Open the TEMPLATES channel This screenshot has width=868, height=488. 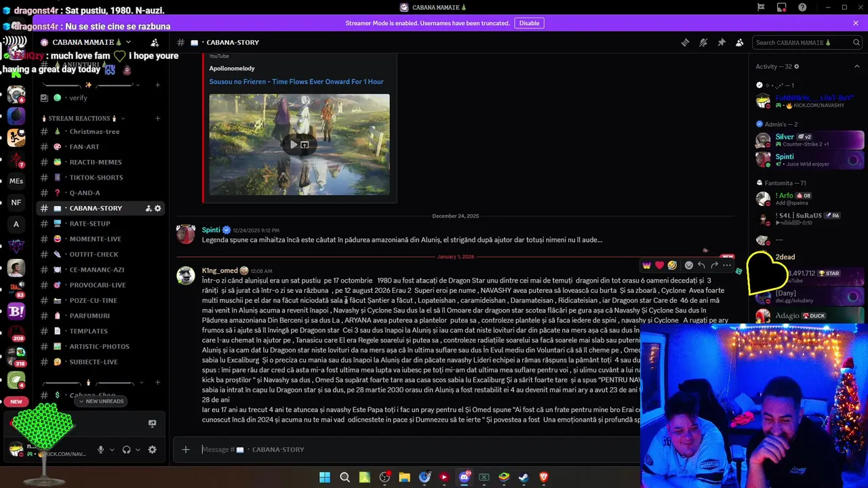(x=100, y=331)
